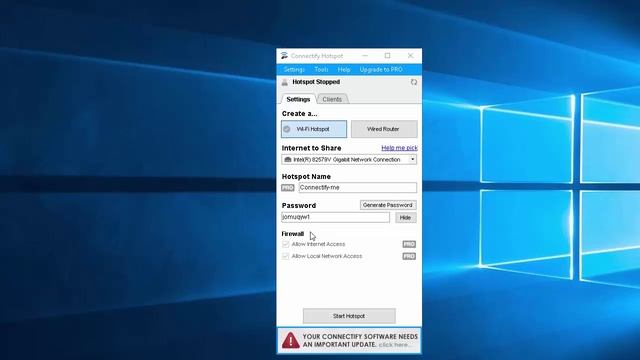Click the Password input field
The width and height of the screenshot is (640, 360).
[336, 218]
